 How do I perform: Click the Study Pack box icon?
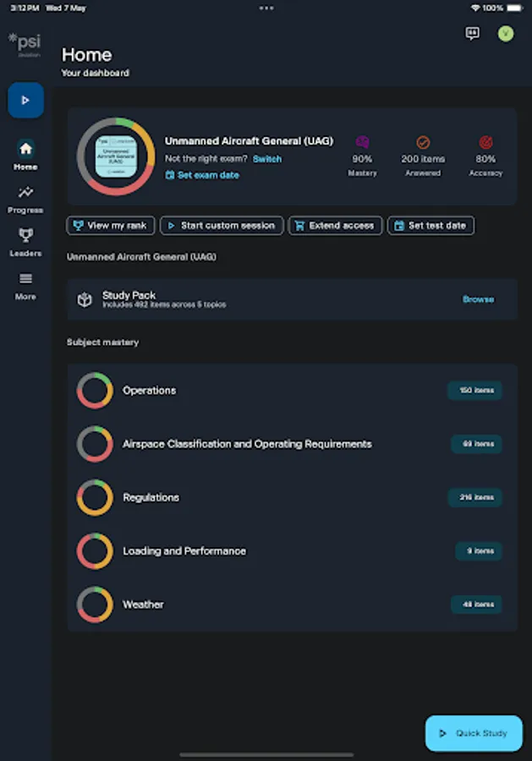(x=85, y=299)
